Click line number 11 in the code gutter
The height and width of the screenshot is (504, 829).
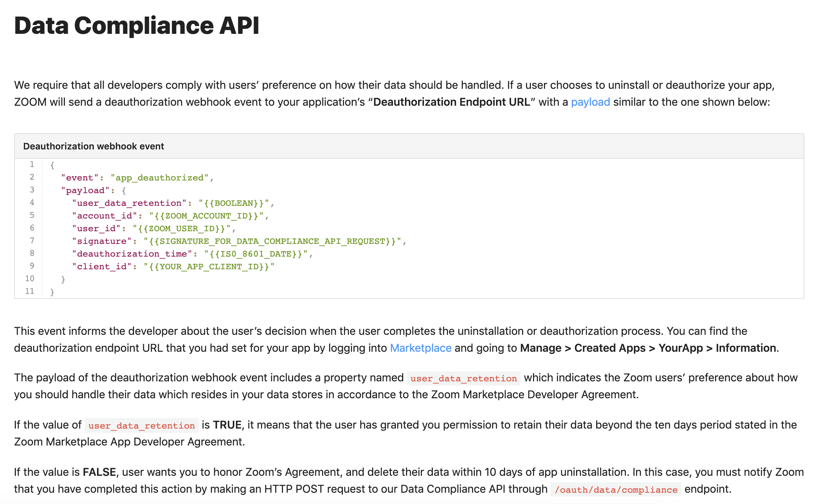click(30, 291)
